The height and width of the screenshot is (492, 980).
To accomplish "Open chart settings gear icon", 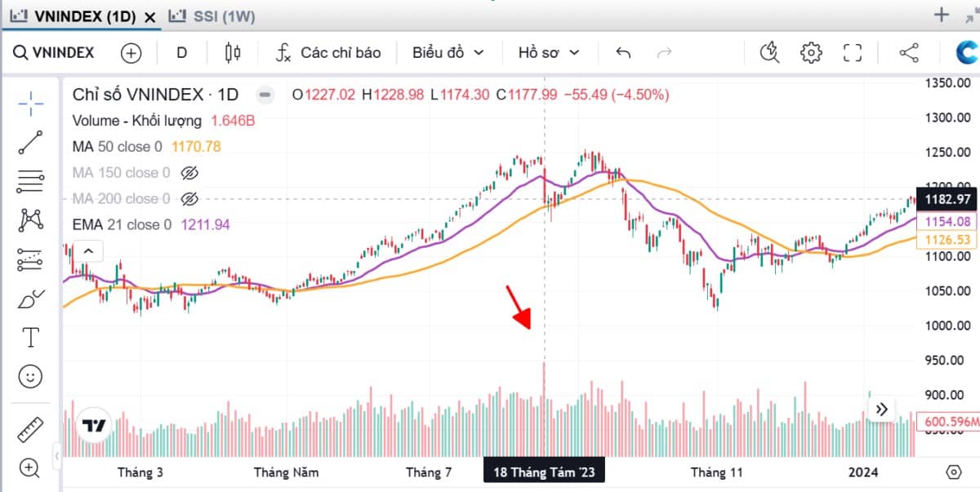I will coord(811,53).
